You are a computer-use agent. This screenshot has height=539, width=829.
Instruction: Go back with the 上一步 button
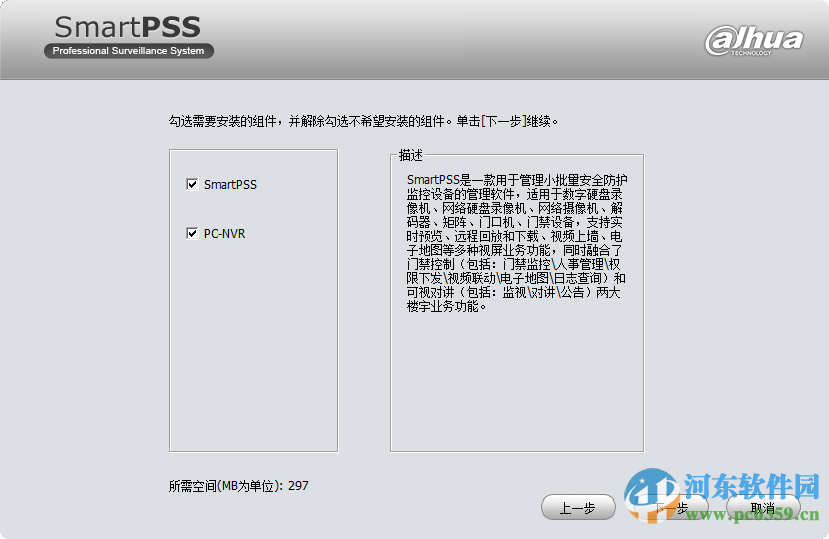(578, 508)
